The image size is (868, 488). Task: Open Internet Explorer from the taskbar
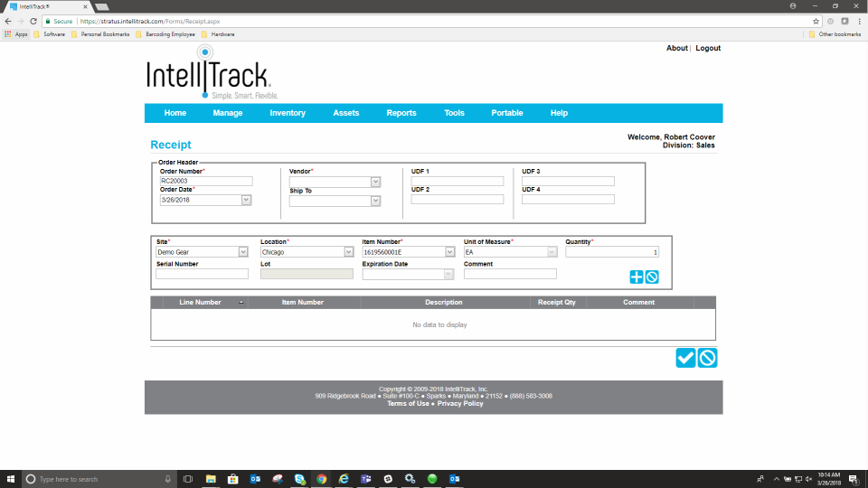pos(344,479)
